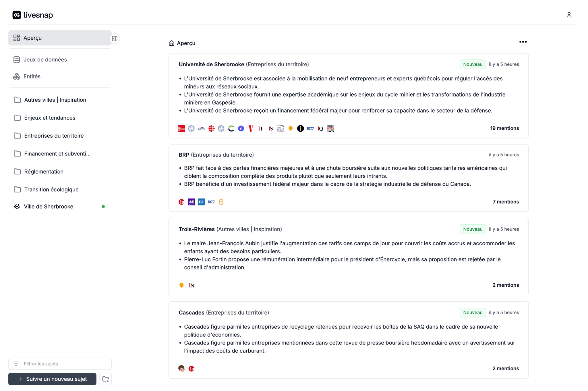
Task: Open the user account icon
Action: click(569, 15)
